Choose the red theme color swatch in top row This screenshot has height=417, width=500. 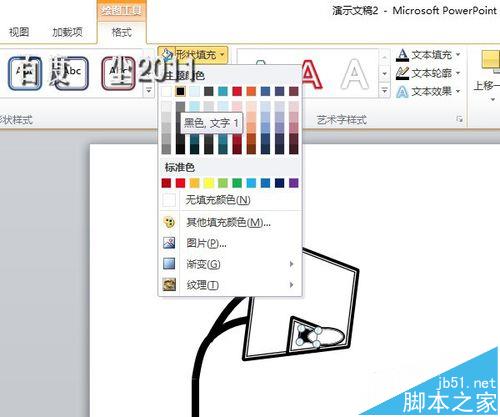click(237, 91)
